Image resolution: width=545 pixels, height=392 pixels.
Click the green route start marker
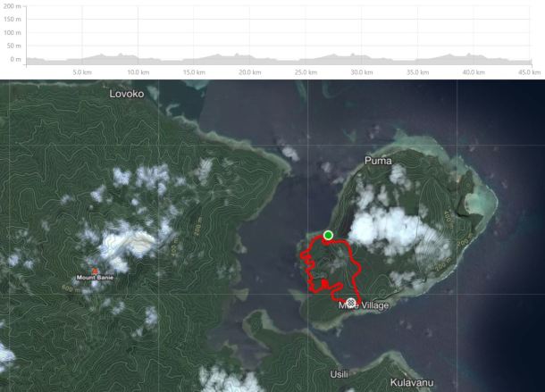329,235
